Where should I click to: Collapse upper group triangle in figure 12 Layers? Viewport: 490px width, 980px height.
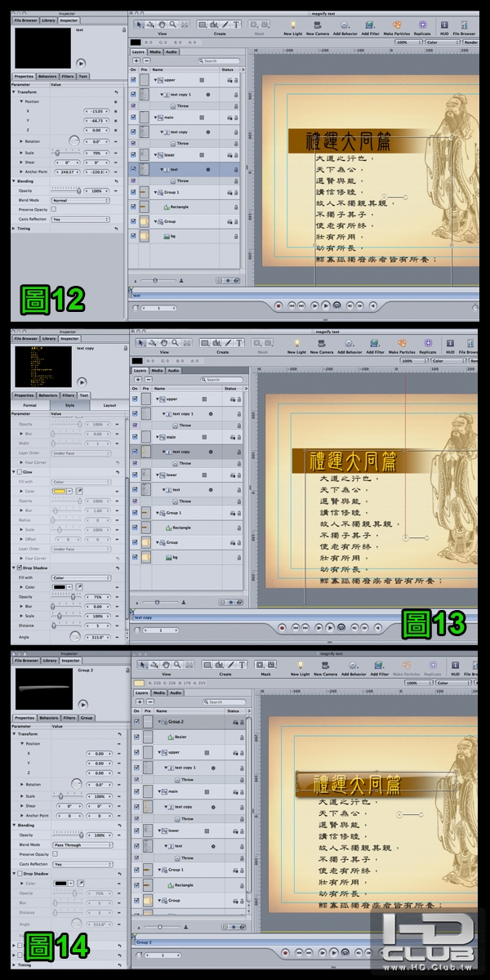pyautogui.click(x=157, y=80)
